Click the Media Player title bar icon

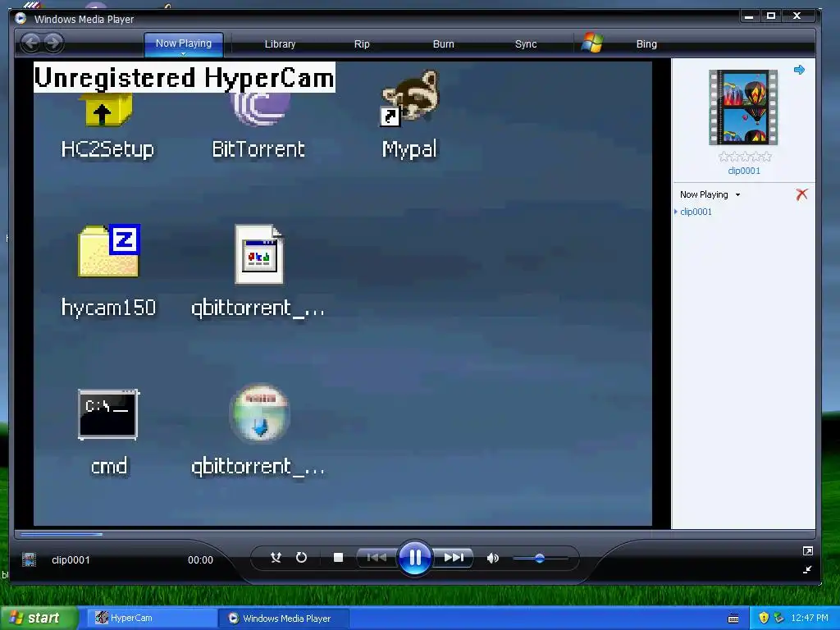tap(21, 18)
